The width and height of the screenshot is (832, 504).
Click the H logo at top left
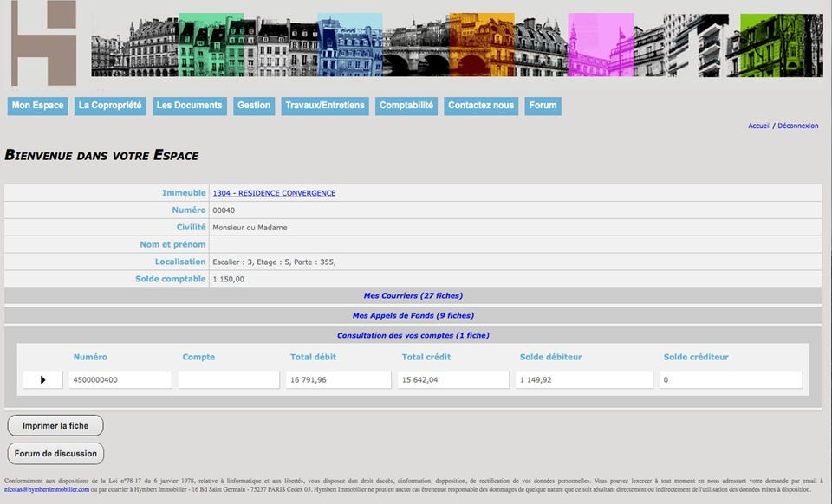(x=44, y=42)
